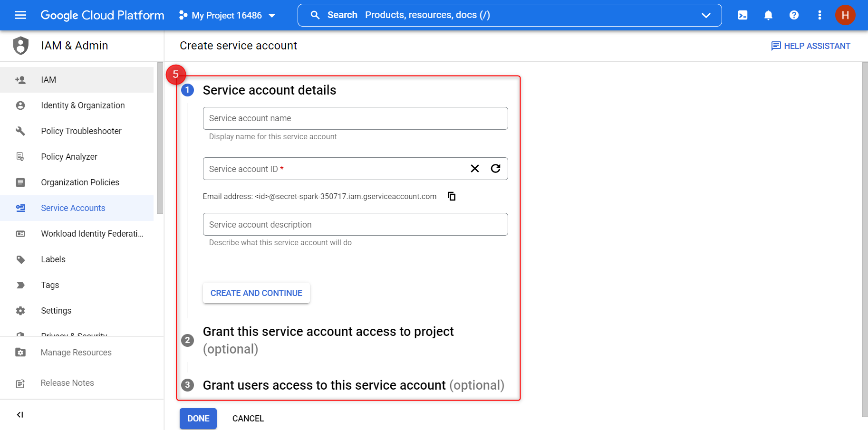Click the sidebar scrollbar
Image resolution: width=868 pixels, height=430 pixels.
pos(160,138)
